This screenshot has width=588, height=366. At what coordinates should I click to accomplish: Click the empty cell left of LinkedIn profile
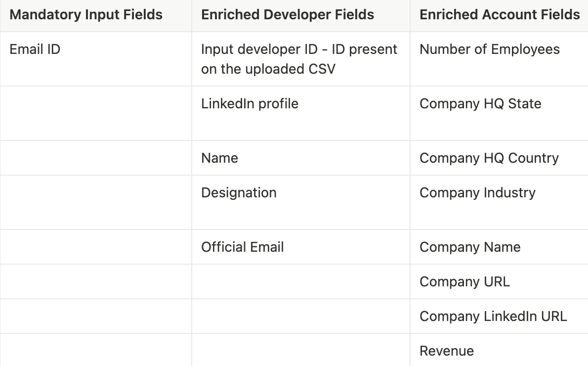pos(96,113)
